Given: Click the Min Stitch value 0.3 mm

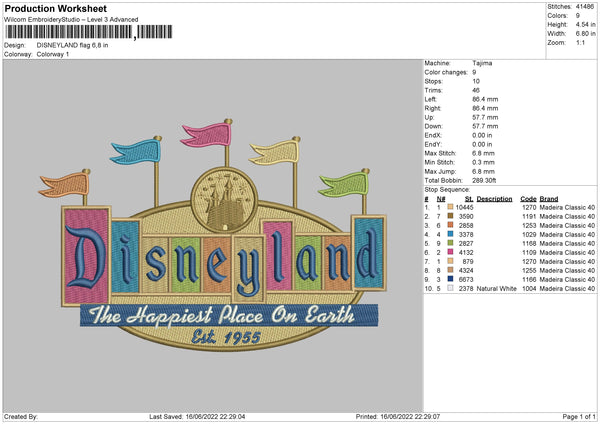Looking at the screenshot, I should coord(484,162).
